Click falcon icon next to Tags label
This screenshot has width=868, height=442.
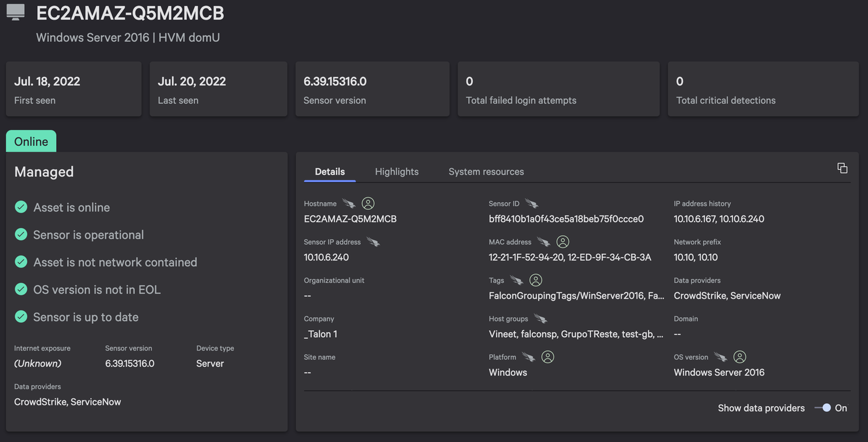tap(516, 280)
